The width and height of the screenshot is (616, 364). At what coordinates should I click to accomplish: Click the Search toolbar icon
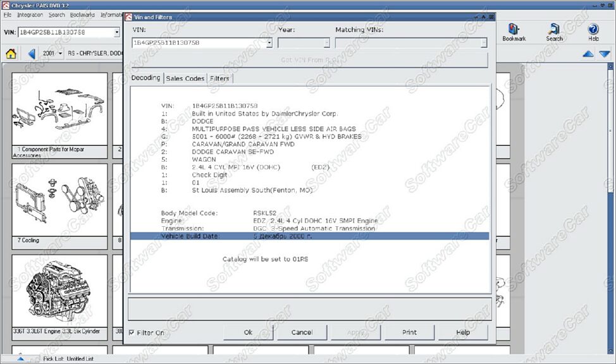click(555, 32)
